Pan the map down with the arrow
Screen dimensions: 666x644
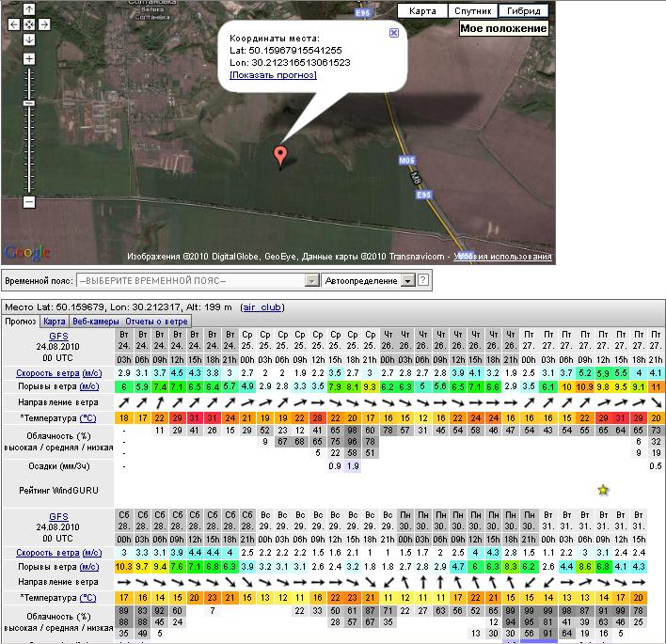[29, 39]
